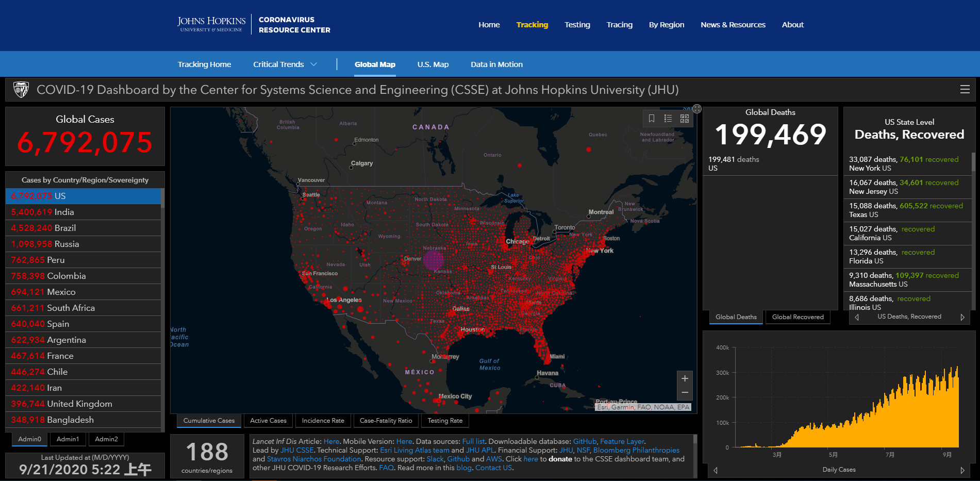Select the Global Map sub-navigation item
980x481 pixels.
click(375, 64)
